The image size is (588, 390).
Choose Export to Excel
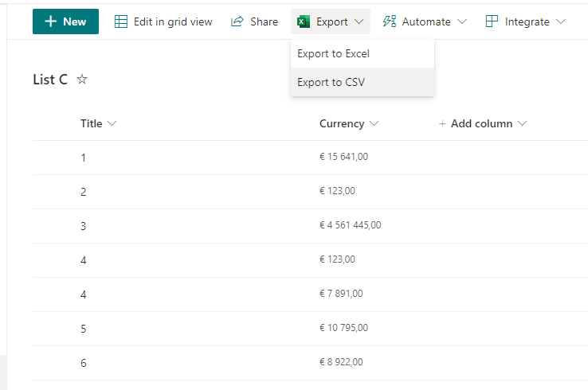[333, 53]
